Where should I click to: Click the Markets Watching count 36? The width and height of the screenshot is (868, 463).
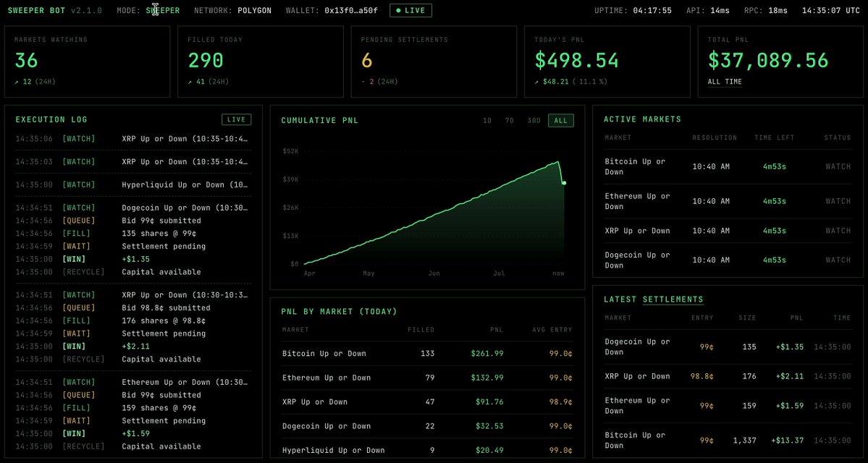pyautogui.click(x=27, y=60)
